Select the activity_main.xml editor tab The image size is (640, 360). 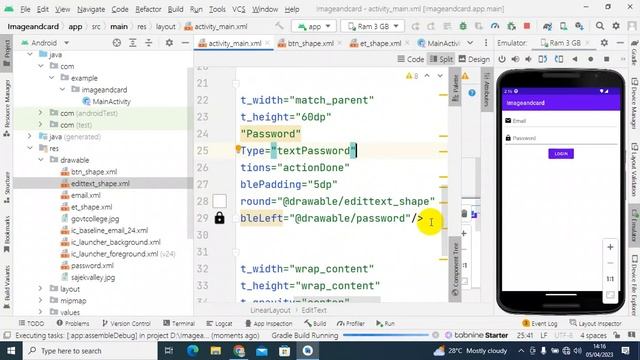[x=234, y=43]
